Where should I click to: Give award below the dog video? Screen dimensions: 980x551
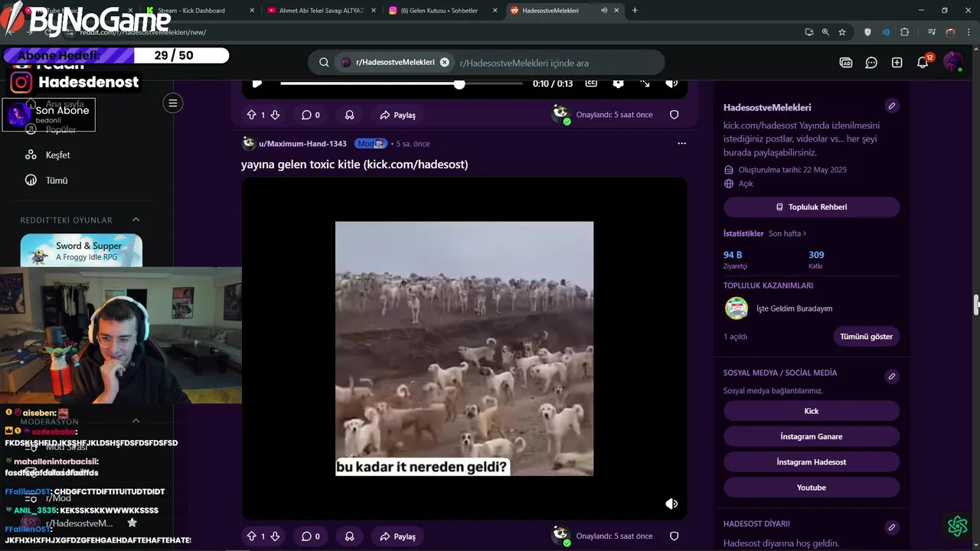(349, 536)
